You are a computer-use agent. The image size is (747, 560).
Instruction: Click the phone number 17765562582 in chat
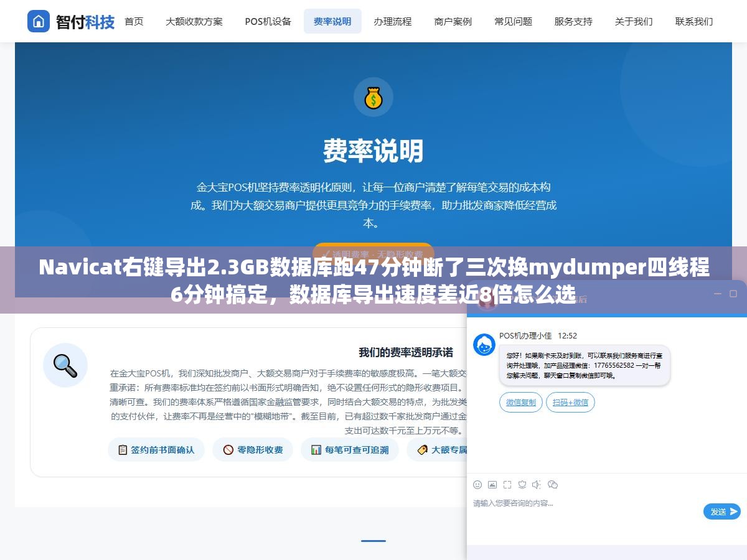[x=613, y=365]
